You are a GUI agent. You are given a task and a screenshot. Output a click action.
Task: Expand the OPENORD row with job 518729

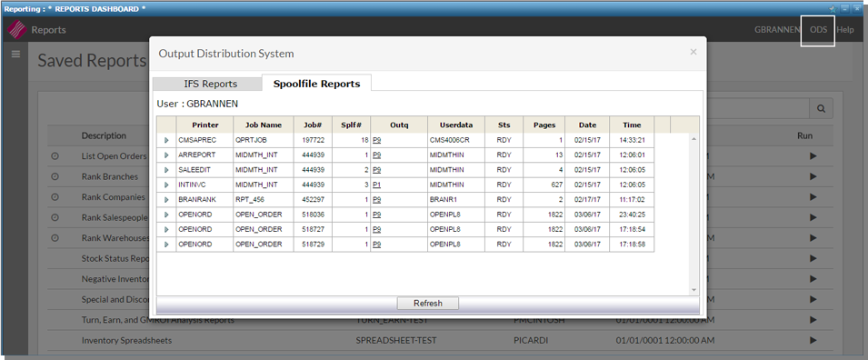coord(166,245)
